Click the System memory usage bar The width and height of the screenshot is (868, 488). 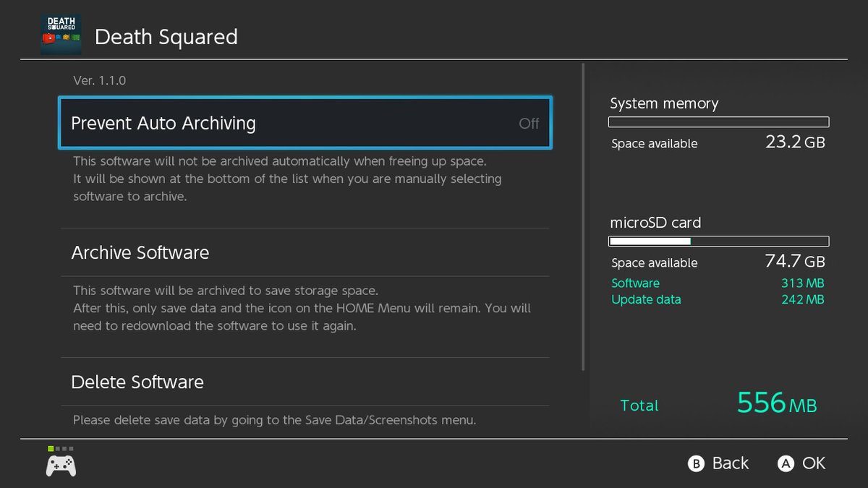click(719, 122)
